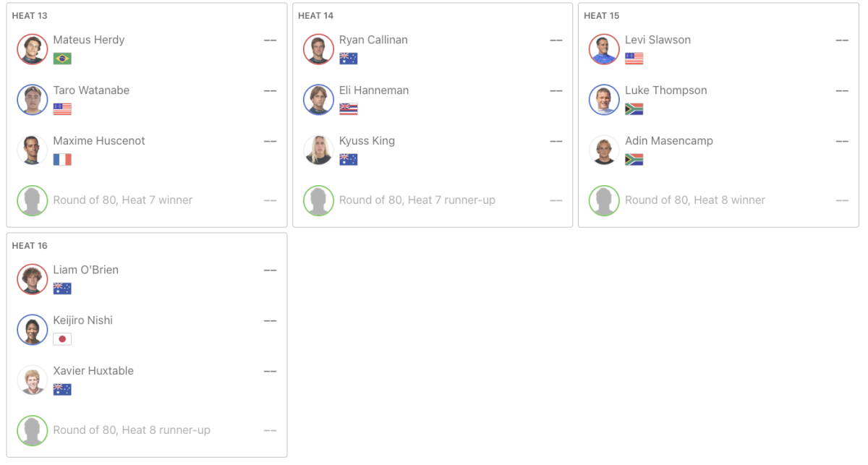The height and width of the screenshot is (465, 868).
Task: Click Round of 80, Heat 7 winner placeholder
Action: click(x=123, y=200)
